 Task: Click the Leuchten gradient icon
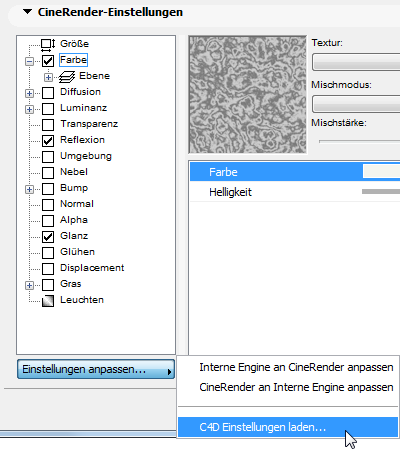click(48, 301)
